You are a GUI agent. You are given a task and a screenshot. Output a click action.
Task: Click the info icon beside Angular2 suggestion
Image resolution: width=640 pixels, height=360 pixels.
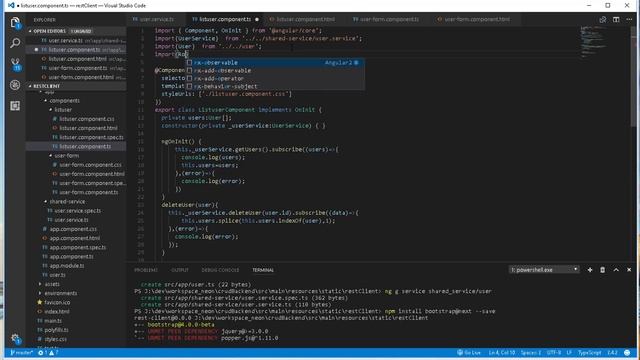pos(356,62)
